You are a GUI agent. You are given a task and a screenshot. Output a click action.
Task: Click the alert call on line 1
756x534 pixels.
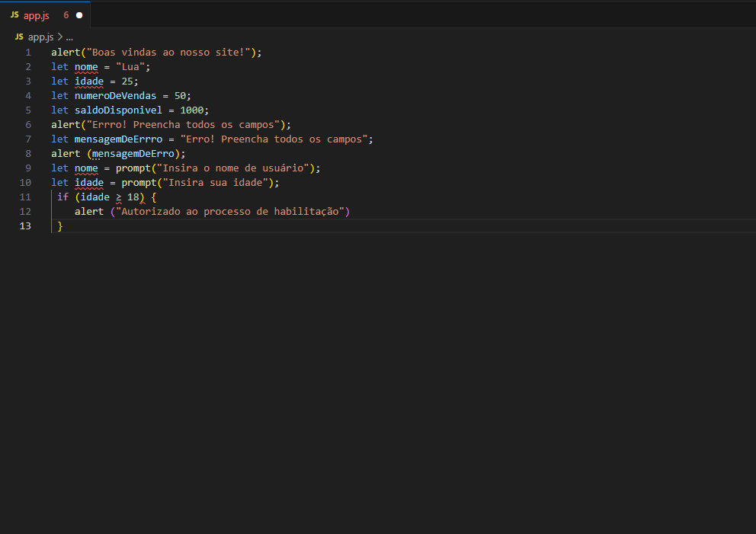(x=66, y=52)
